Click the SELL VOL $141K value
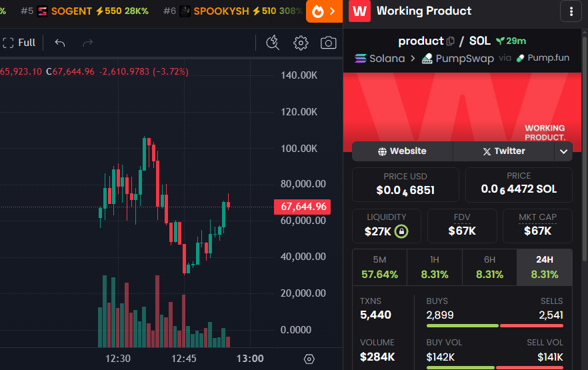The height and width of the screenshot is (370, 588). 550,357
